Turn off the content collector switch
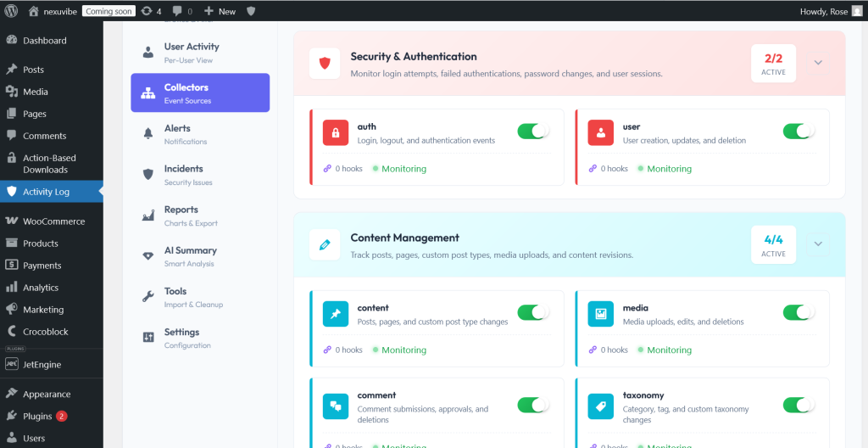 (x=533, y=313)
